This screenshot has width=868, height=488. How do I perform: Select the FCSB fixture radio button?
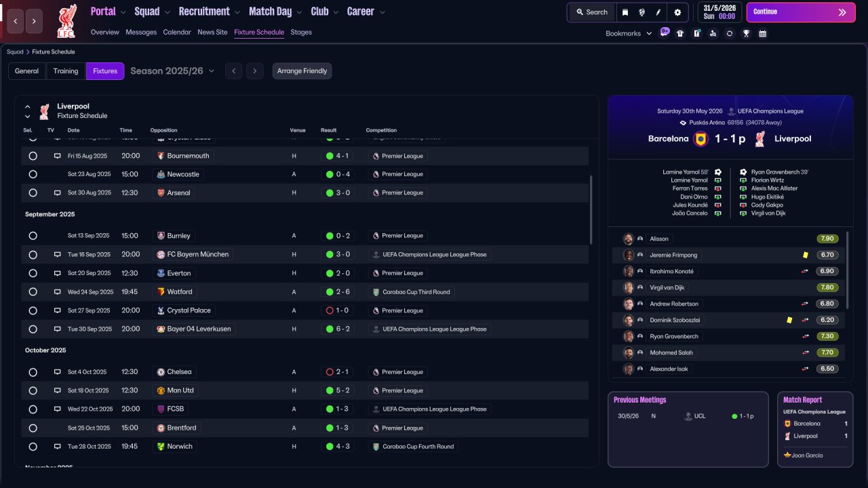pos(33,409)
